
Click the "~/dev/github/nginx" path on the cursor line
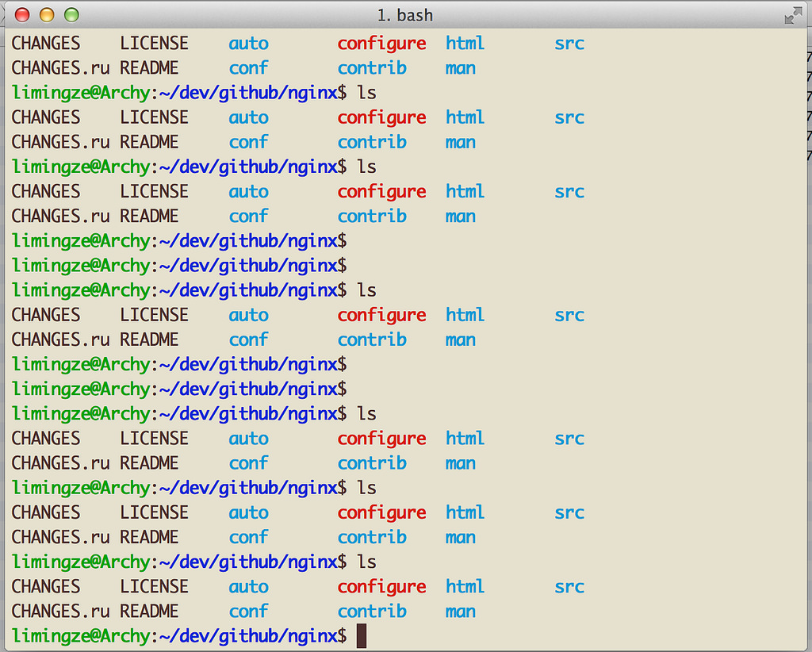(x=248, y=636)
